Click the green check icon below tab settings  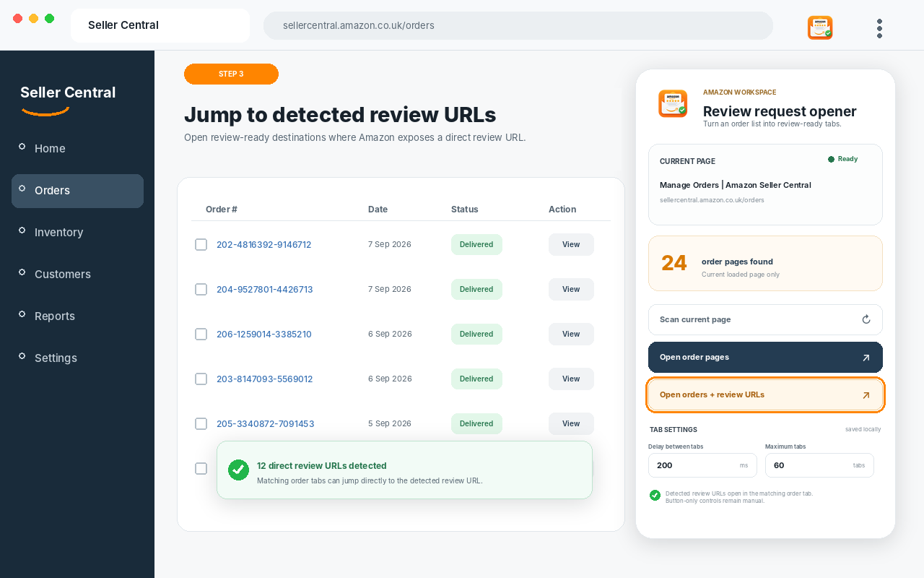tap(655, 495)
